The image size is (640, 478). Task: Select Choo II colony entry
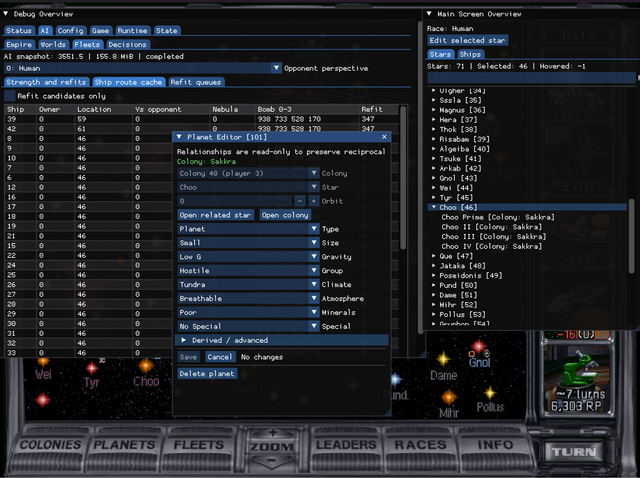491,227
